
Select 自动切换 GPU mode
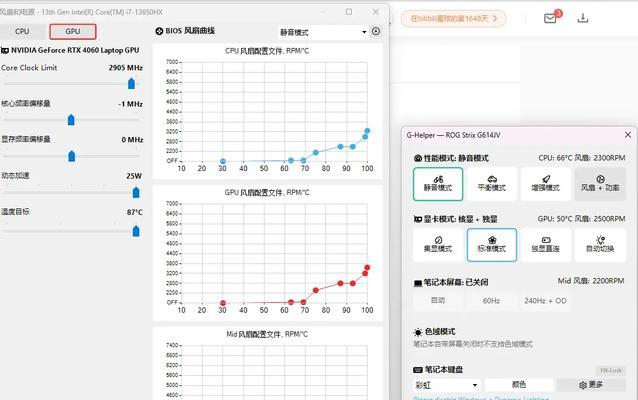[600, 245]
